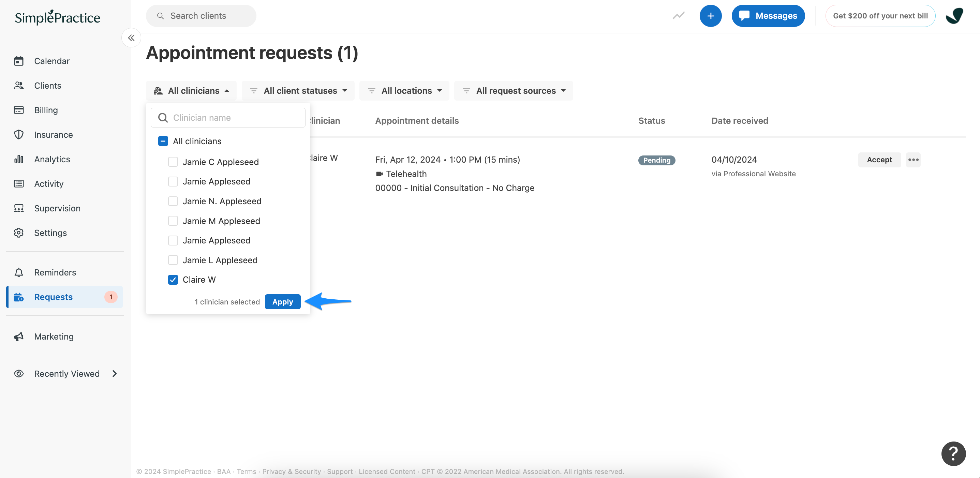This screenshot has height=478, width=980.
Task: Open the All request sources filter
Action: coord(514,90)
